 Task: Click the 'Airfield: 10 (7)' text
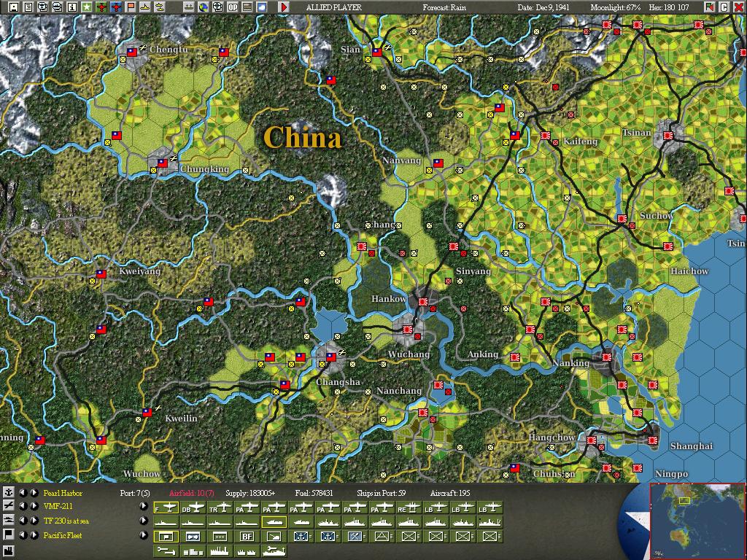192,494
